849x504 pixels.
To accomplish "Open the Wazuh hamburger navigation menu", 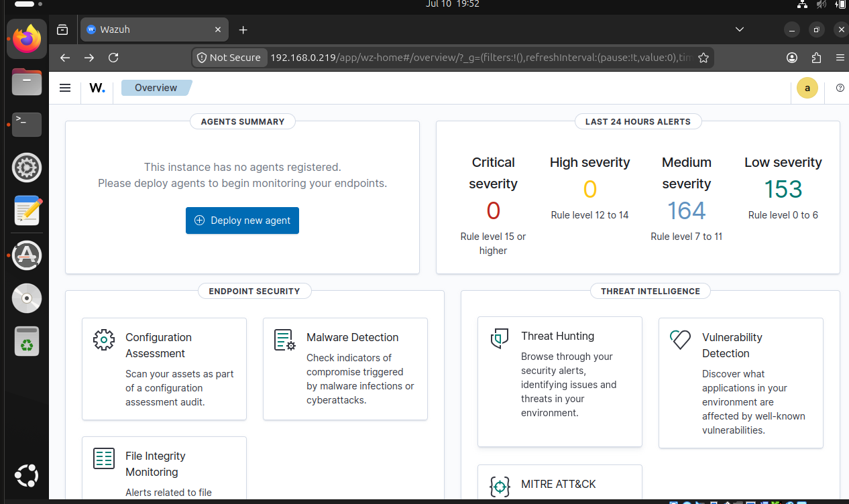I will pos(65,88).
